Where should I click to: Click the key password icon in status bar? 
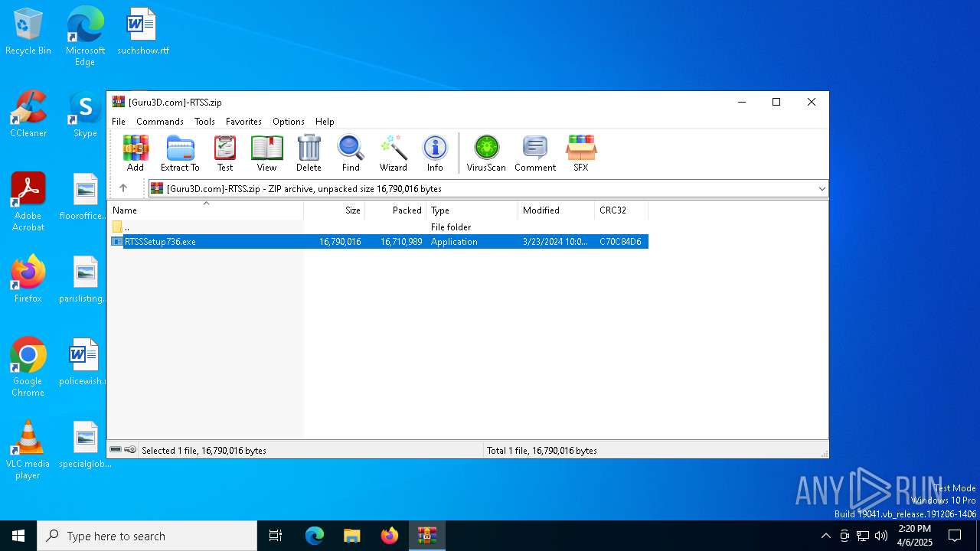pyautogui.click(x=130, y=450)
